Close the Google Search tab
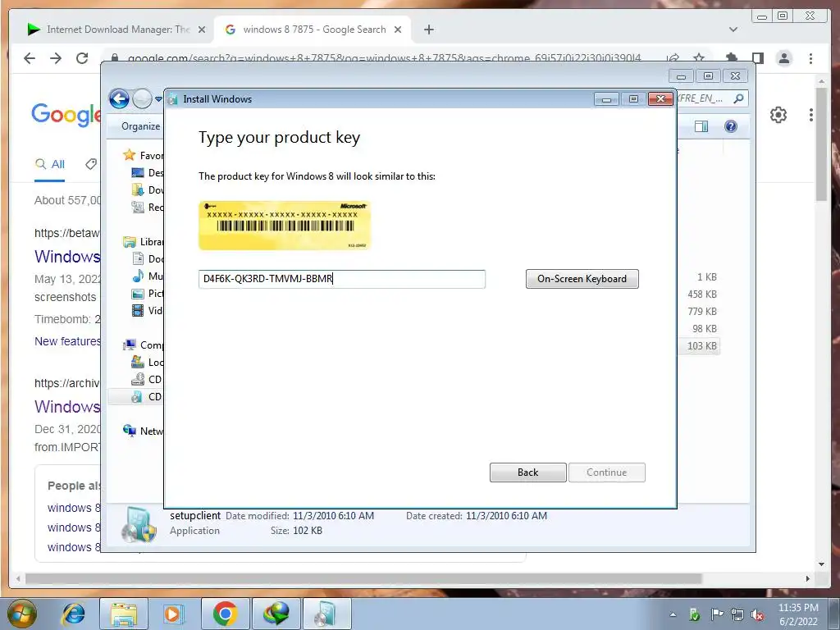 (x=398, y=30)
